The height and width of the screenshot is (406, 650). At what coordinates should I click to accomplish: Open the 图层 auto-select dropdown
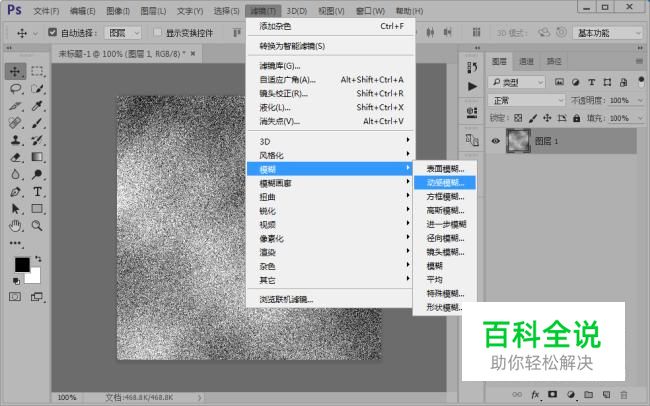pos(123,33)
